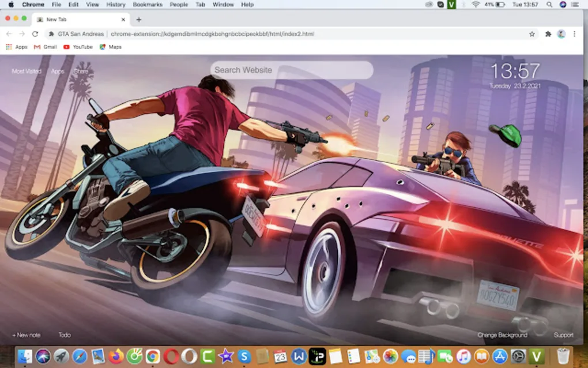Click the Support link

pos(563,335)
